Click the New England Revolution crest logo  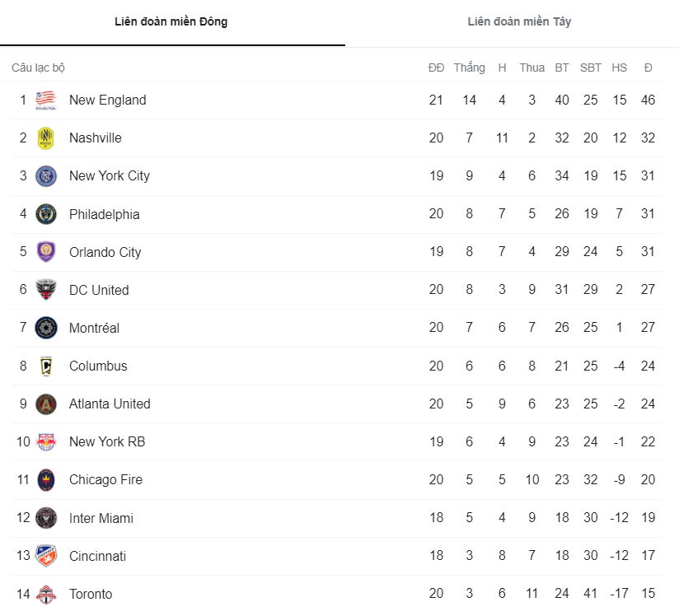coord(47,100)
